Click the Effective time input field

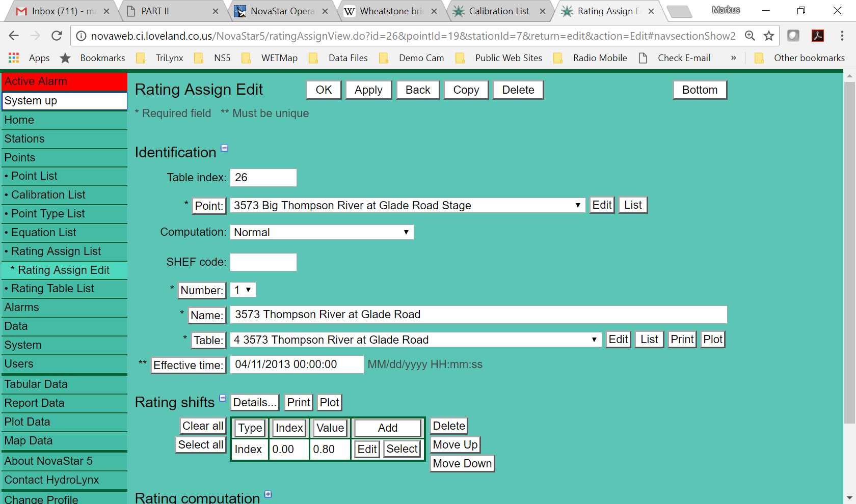[x=297, y=365]
